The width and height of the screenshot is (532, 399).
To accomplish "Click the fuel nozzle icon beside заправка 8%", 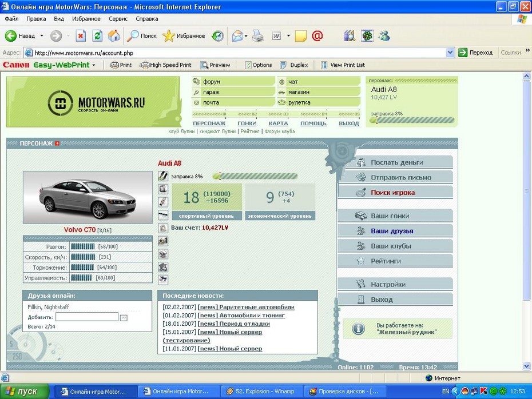I will [163, 176].
